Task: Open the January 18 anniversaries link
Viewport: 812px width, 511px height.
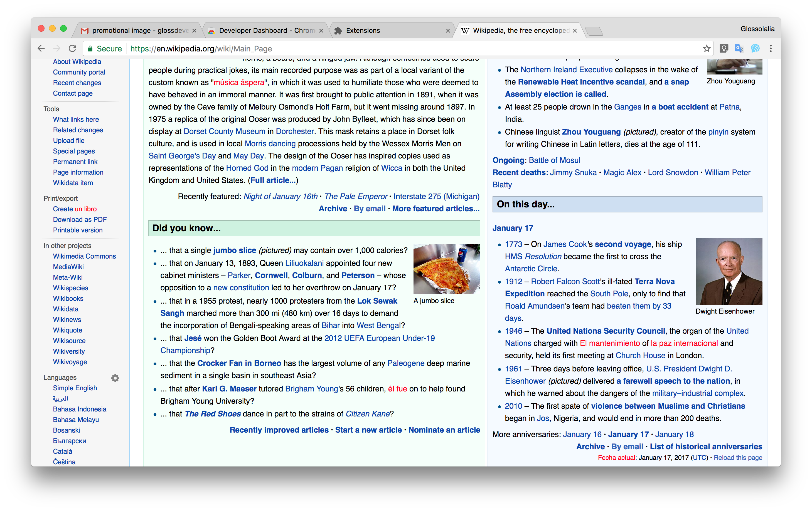Action: pyautogui.click(x=675, y=435)
